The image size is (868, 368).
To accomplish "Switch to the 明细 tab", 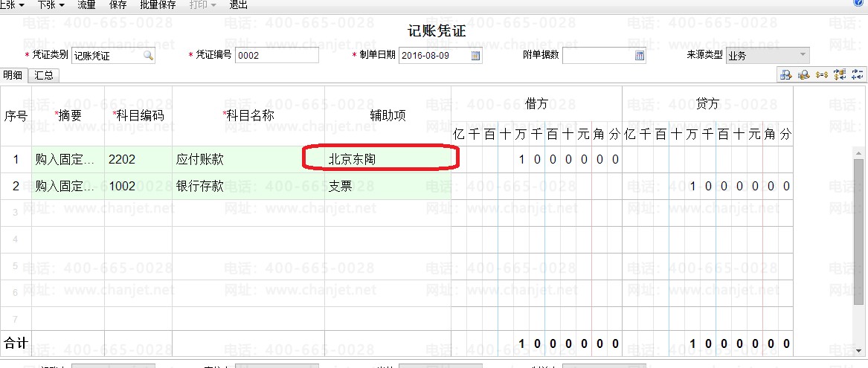I will coord(13,75).
